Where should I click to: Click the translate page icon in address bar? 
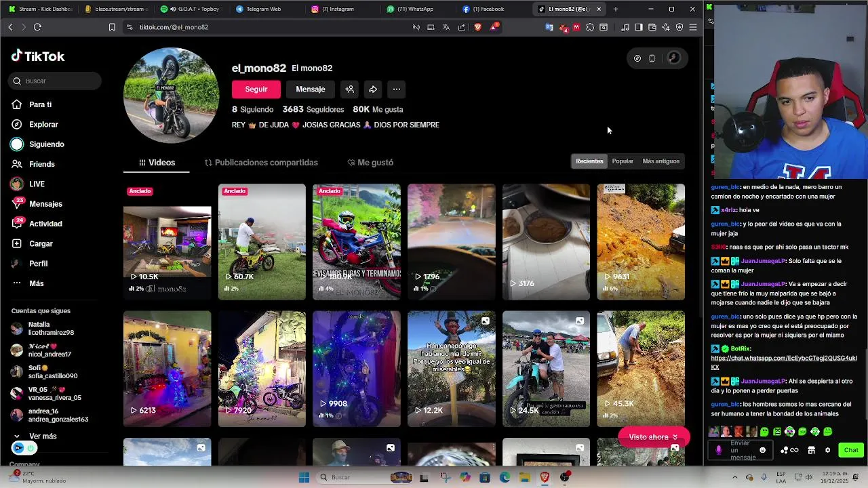tap(446, 27)
